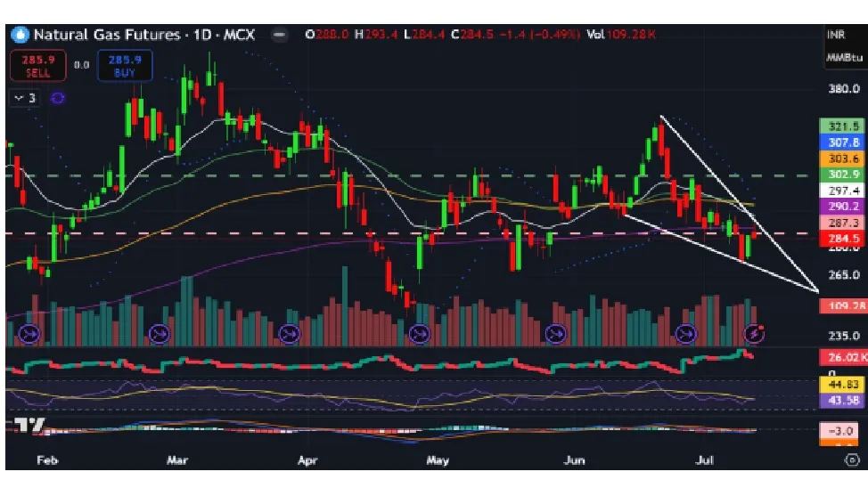Click the grey minus circle beside MCX
This screenshot has height=488, width=868.
pyautogui.click(x=280, y=35)
